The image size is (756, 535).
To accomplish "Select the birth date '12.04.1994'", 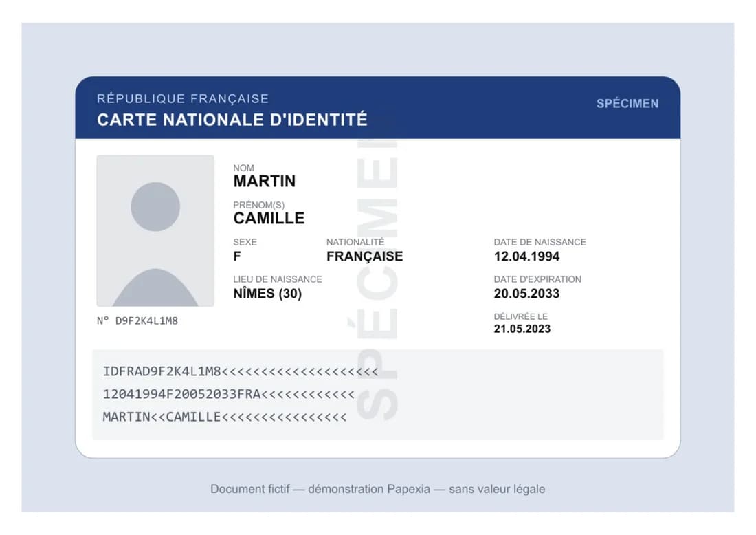I will coord(526,256).
